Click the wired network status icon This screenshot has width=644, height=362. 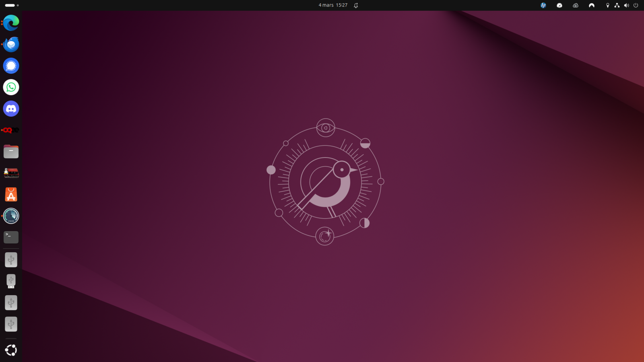click(617, 5)
